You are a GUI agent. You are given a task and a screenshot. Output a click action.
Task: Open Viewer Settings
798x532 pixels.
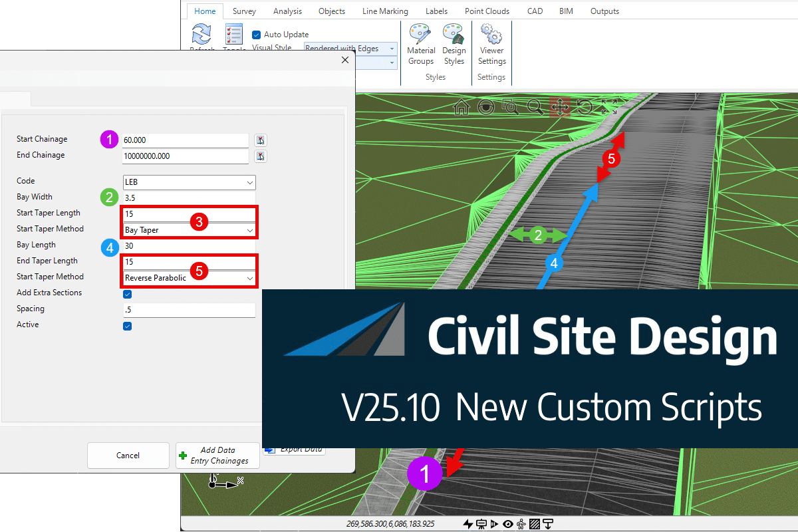click(x=491, y=45)
